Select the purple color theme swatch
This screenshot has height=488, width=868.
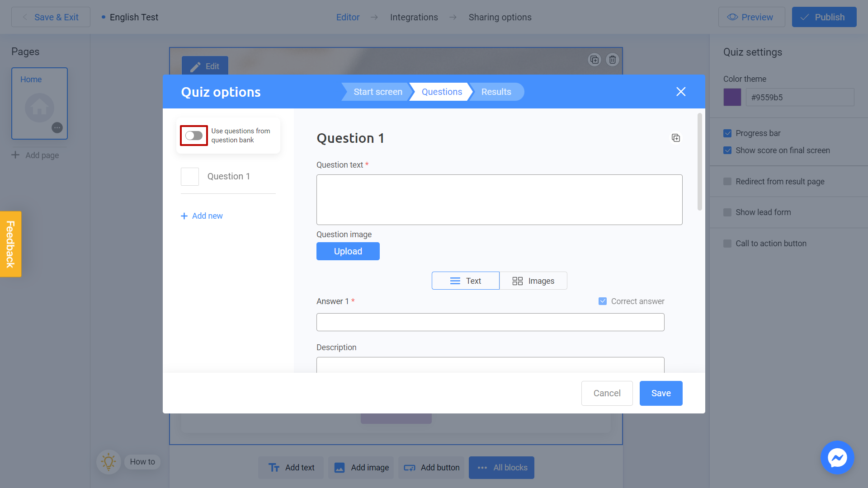(x=732, y=97)
